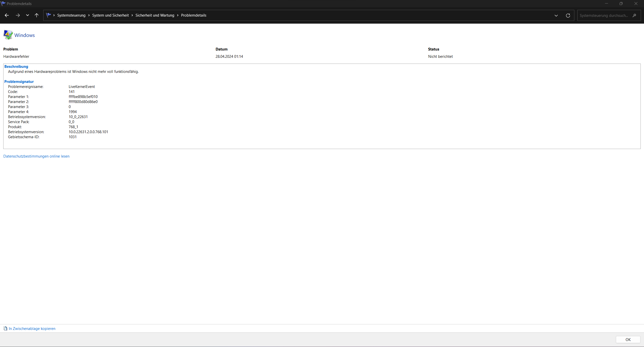The image size is (644, 347).
Task: Open Datenschutzbestimmungen online lesen link
Action: click(x=36, y=156)
